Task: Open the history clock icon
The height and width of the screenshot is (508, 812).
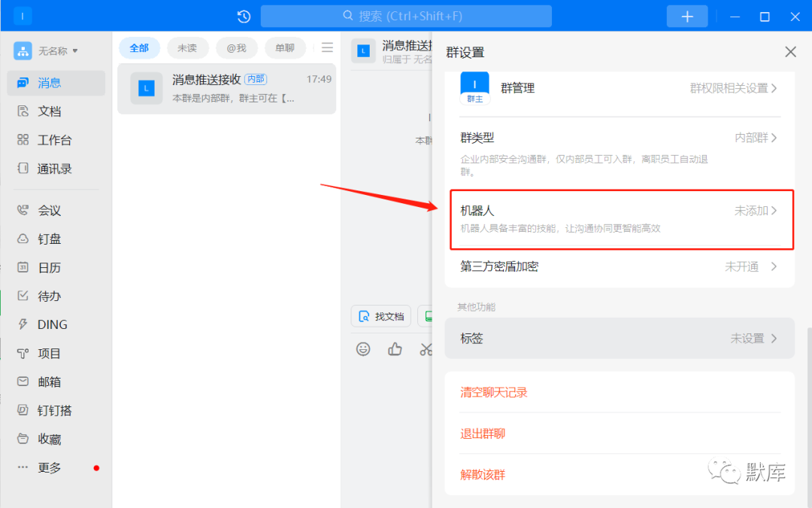Action: tap(244, 17)
